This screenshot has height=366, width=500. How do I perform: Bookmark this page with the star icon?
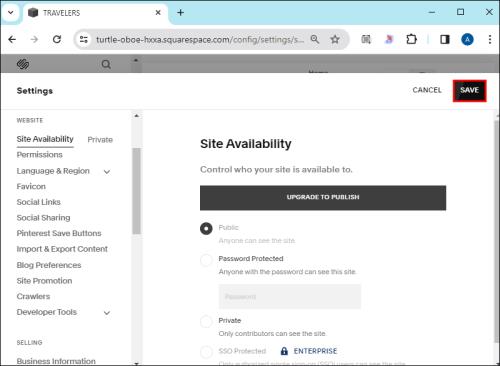pos(335,39)
